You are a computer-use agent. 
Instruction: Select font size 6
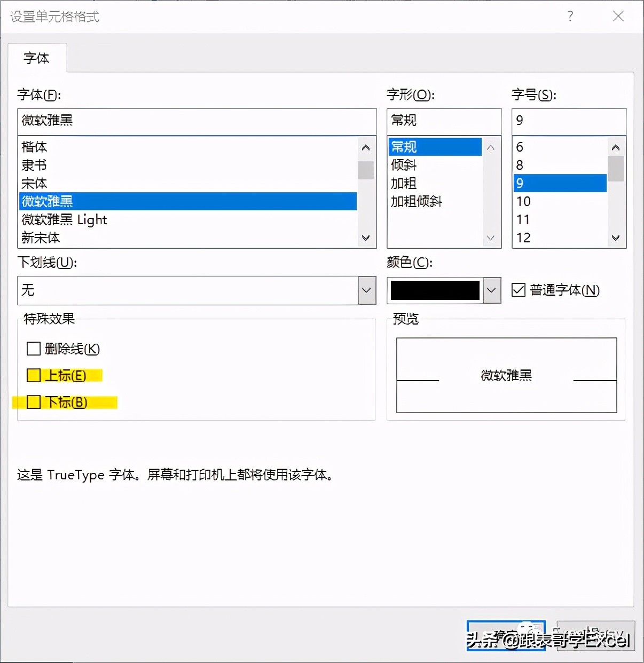(x=519, y=147)
